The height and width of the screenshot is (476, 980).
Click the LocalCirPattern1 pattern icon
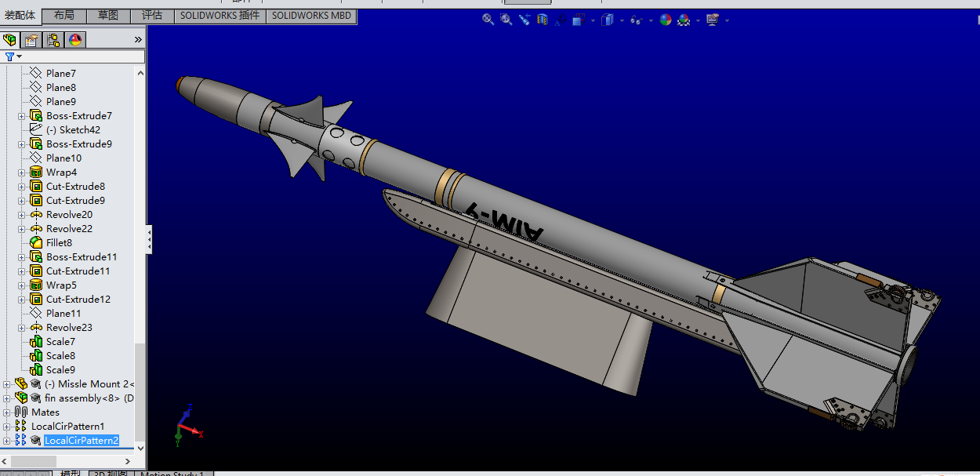point(21,426)
